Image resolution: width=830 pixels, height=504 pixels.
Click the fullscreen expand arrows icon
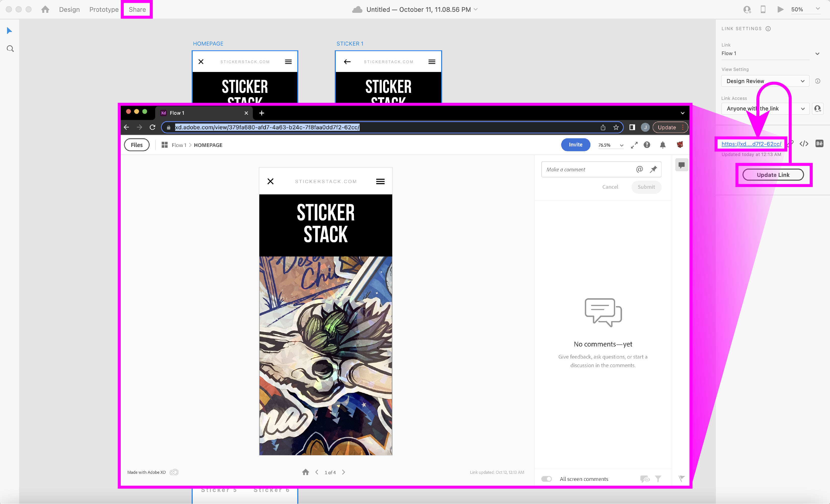click(x=634, y=145)
